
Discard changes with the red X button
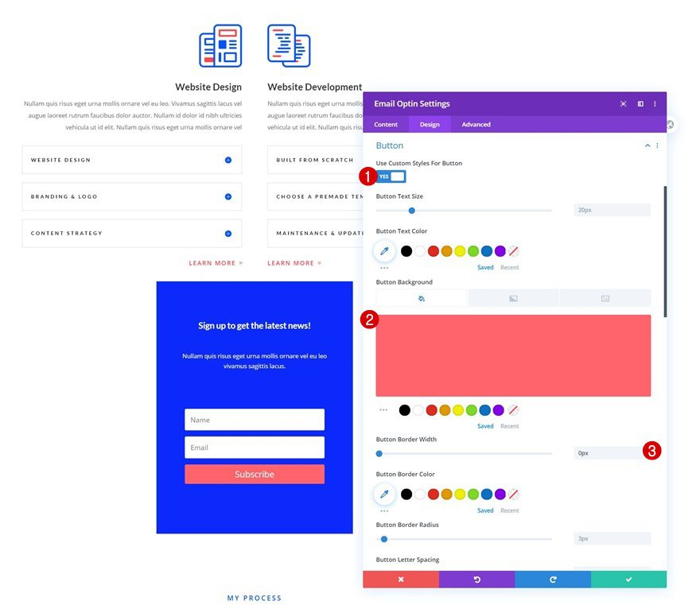(400, 579)
